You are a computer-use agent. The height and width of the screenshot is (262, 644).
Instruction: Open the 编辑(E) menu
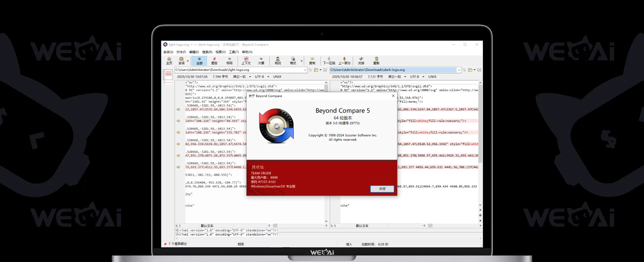(x=194, y=52)
